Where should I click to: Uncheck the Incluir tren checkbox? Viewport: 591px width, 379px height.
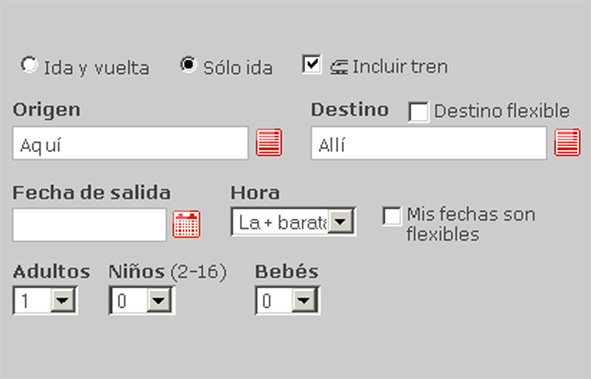(x=311, y=64)
